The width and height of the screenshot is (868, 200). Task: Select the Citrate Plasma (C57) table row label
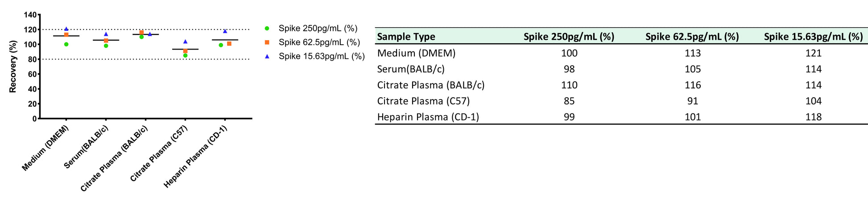[x=423, y=101]
